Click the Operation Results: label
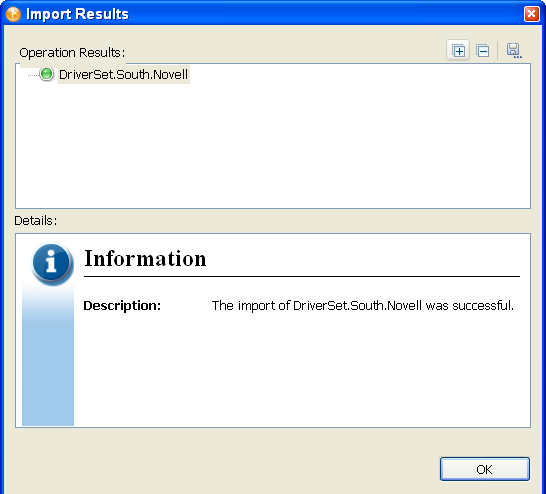This screenshot has height=494, width=546. click(x=72, y=53)
